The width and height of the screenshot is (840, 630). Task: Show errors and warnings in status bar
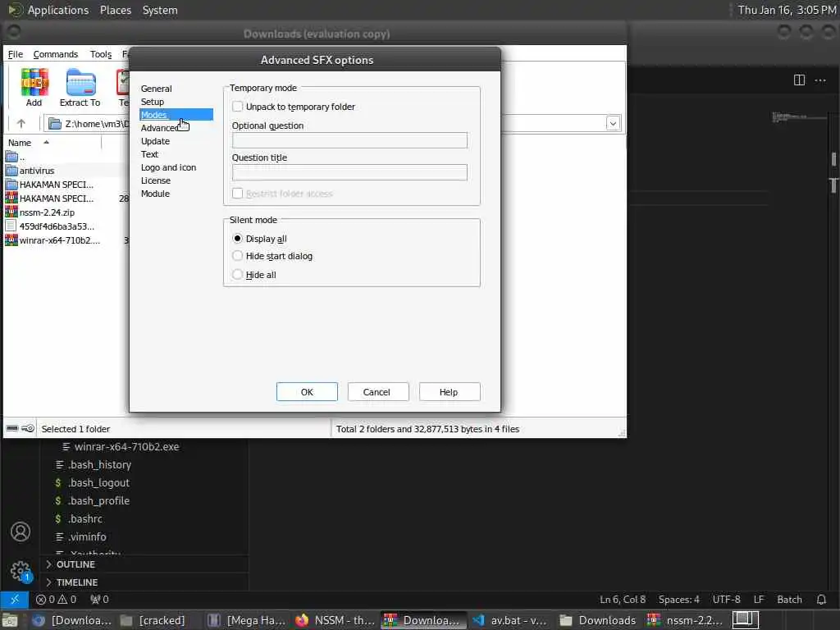57,600
